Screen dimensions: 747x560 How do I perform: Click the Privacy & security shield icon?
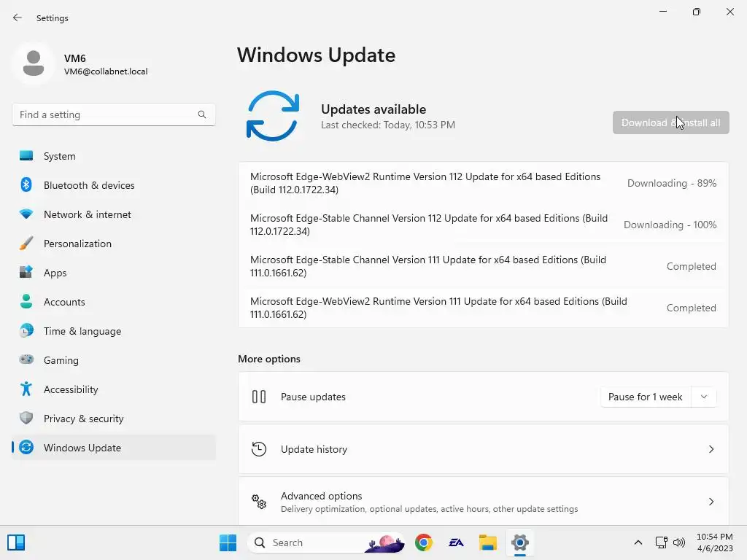coord(26,418)
